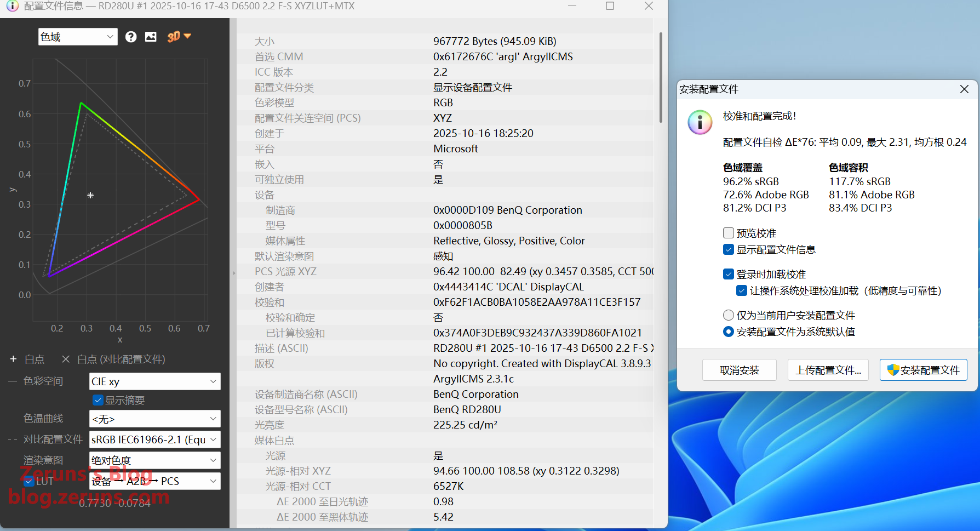980x531 pixels.
Task: Click the DisplayCAL title bar app icon
Action: tap(12, 6)
